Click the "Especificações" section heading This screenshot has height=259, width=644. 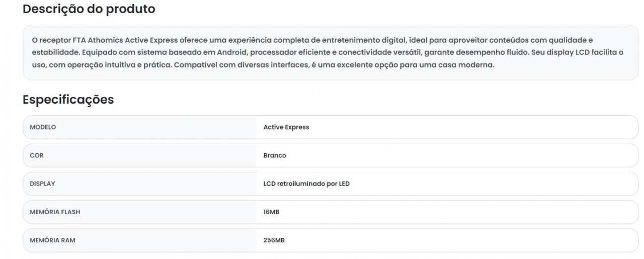coord(68,100)
